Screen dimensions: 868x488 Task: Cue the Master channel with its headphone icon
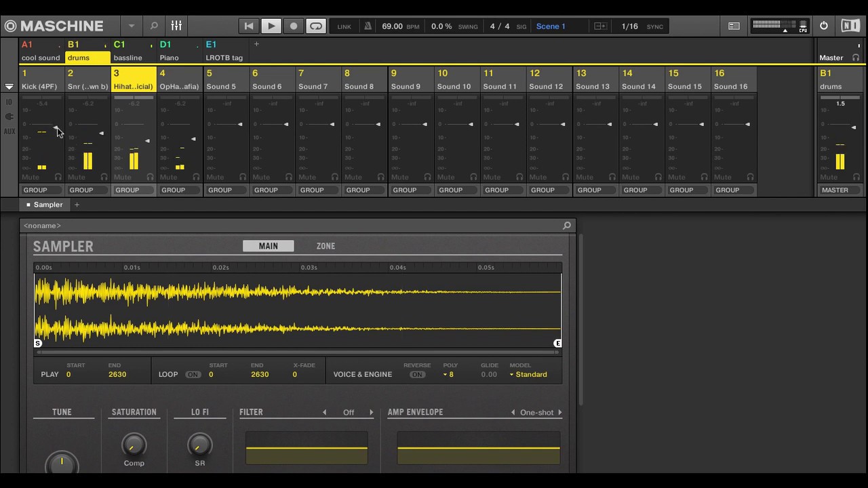coord(856,58)
